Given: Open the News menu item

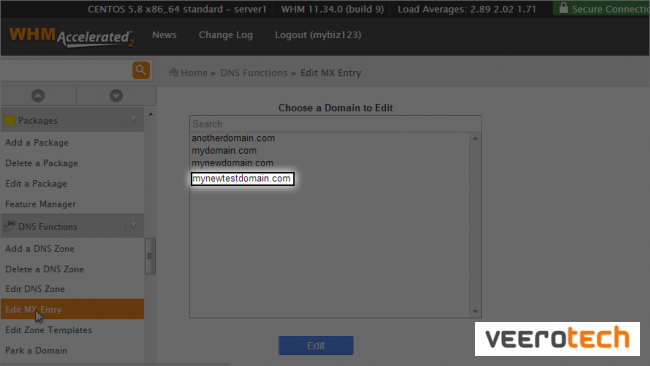Looking at the screenshot, I should (x=164, y=35).
